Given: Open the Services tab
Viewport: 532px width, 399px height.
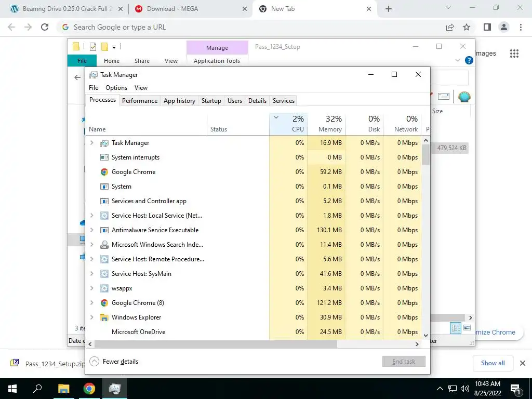Looking at the screenshot, I should (x=284, y=101).
